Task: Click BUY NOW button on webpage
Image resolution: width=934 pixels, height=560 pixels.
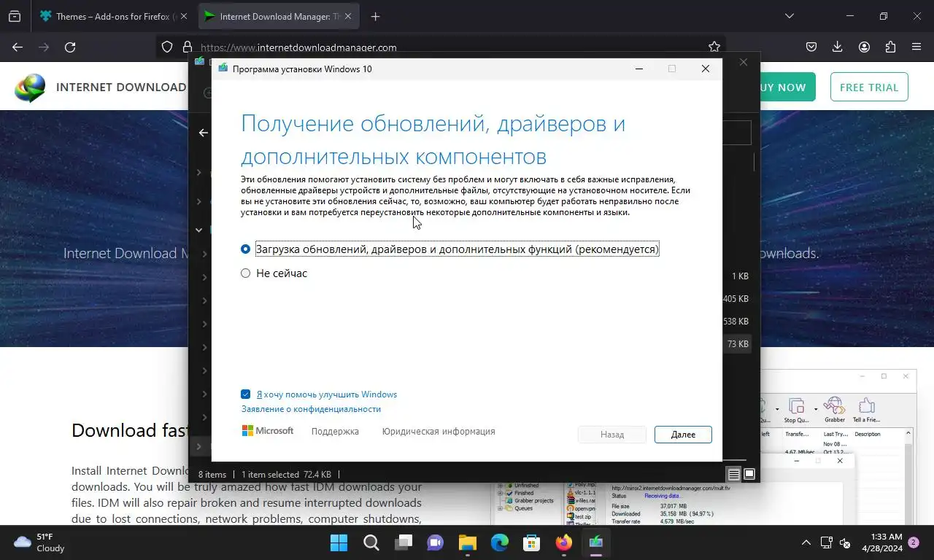Action: 784,87
